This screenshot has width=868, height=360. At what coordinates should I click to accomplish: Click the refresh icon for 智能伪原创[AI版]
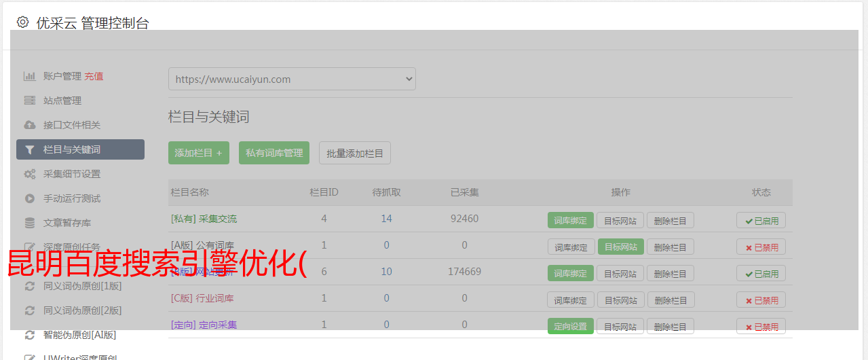pyautogui.click(x=29, y=335)
